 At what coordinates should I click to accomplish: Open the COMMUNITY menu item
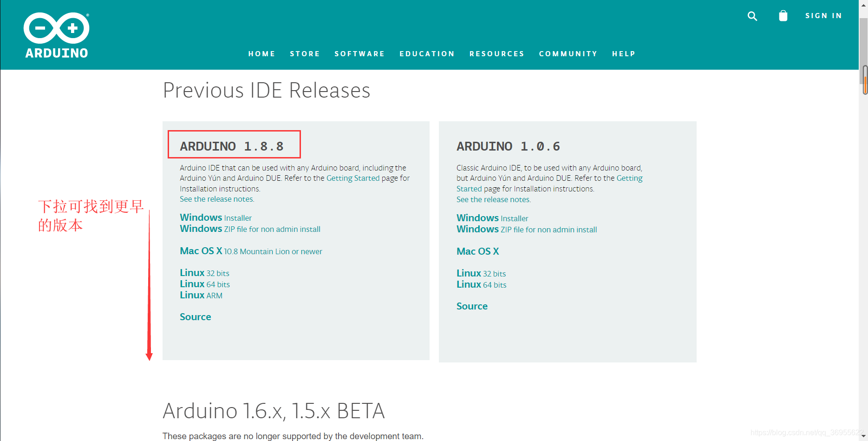pyautogui.click(x=568, y=54)
